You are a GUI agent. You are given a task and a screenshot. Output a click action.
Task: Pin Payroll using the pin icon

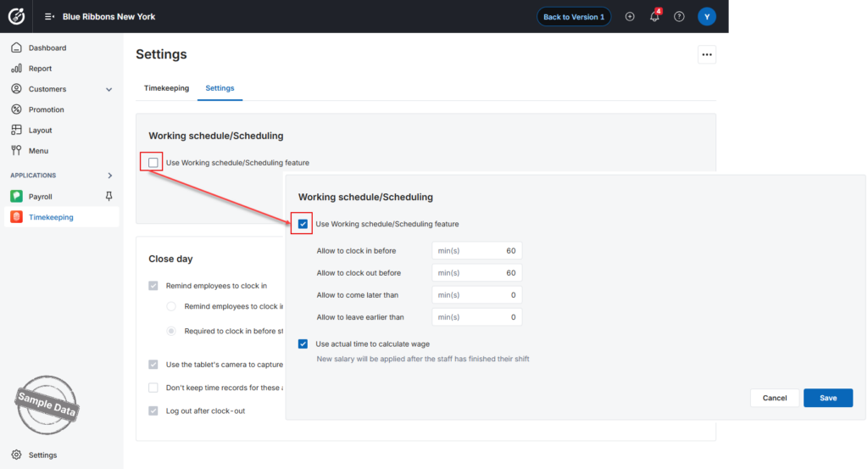point(109,196)
